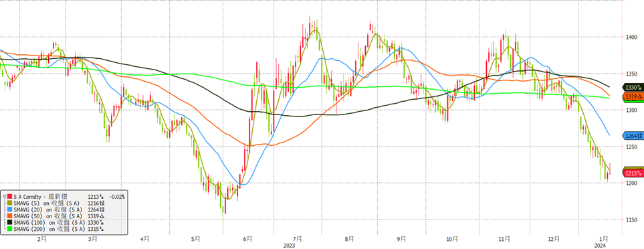Click the orange 1319 price axis tag
Image resolution: width=644 pixels, height=249 pixels.
(x=633, y=96)
